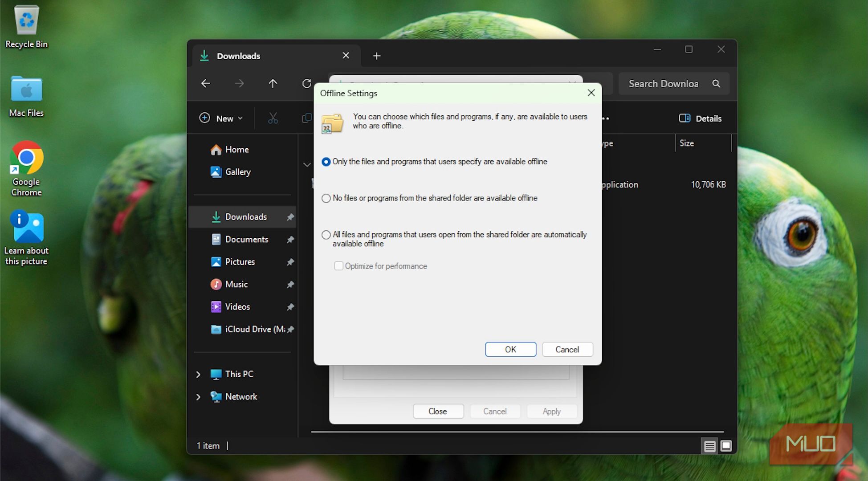Toggle the Details pane
This screenshot has height=481, width=868.
tap(700, 118)
